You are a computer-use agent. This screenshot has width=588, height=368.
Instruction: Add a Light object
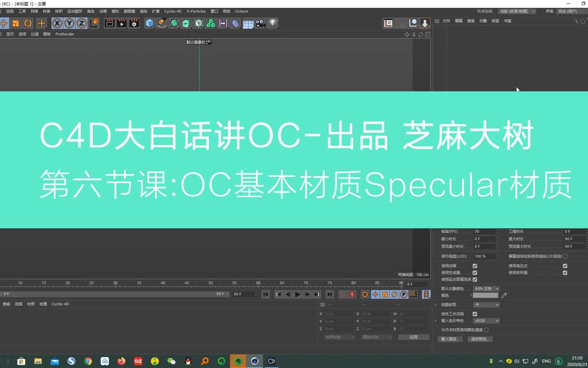point(273,23)
